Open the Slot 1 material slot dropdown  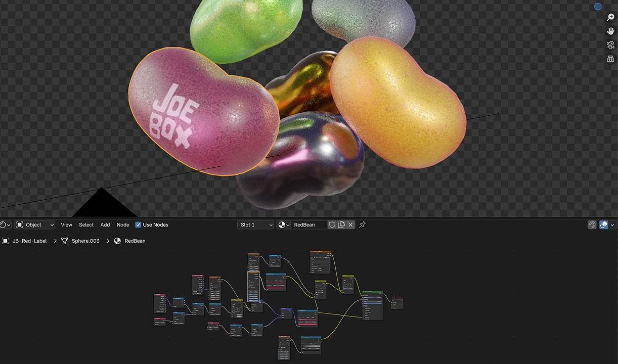pos(255,225)
